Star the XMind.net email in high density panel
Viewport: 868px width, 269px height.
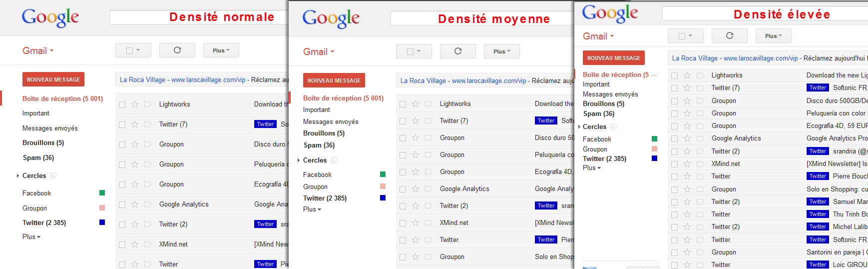(687, 163)
